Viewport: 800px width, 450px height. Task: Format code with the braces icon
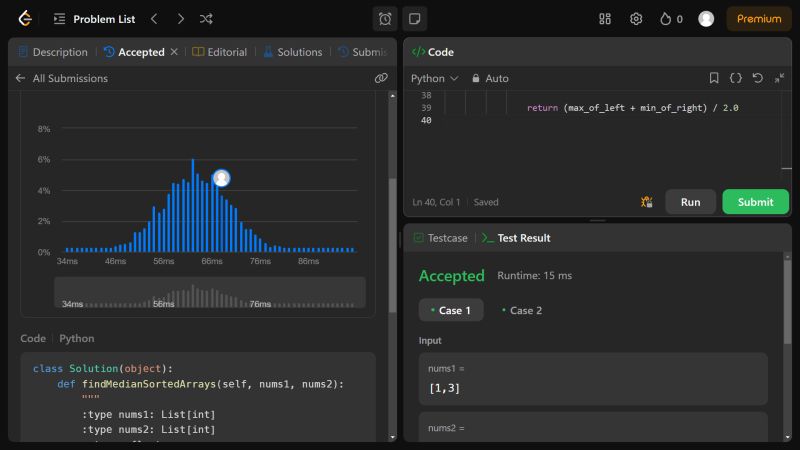click(x=736, y=78)
